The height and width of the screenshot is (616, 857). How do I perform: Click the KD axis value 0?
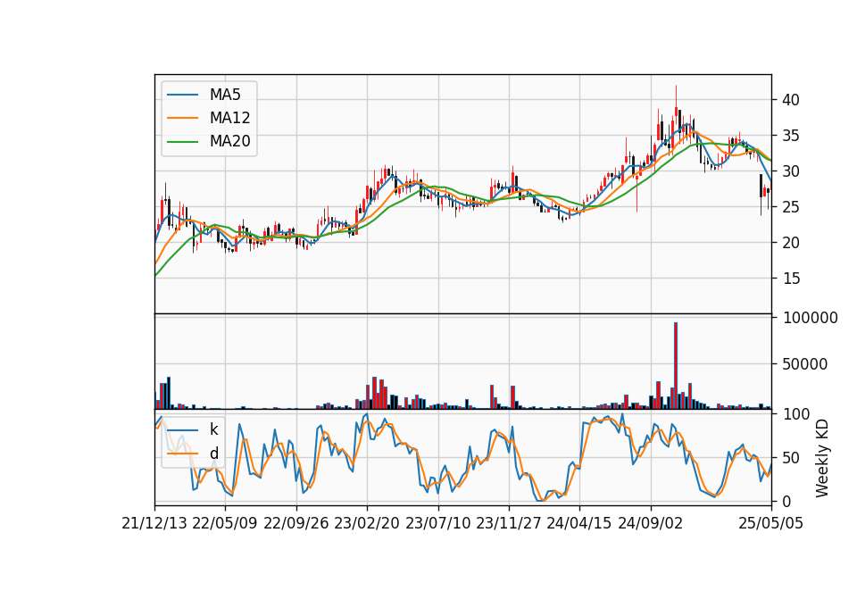tap(786, 501)
